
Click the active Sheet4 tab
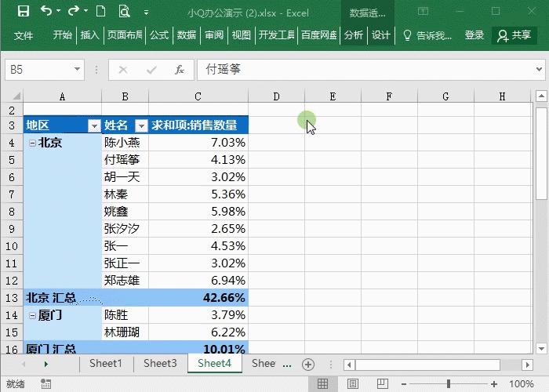pos(215,364)
